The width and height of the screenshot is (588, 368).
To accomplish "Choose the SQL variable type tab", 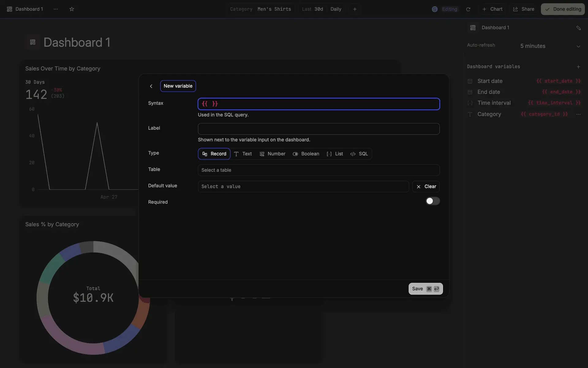I will point(359,154).
